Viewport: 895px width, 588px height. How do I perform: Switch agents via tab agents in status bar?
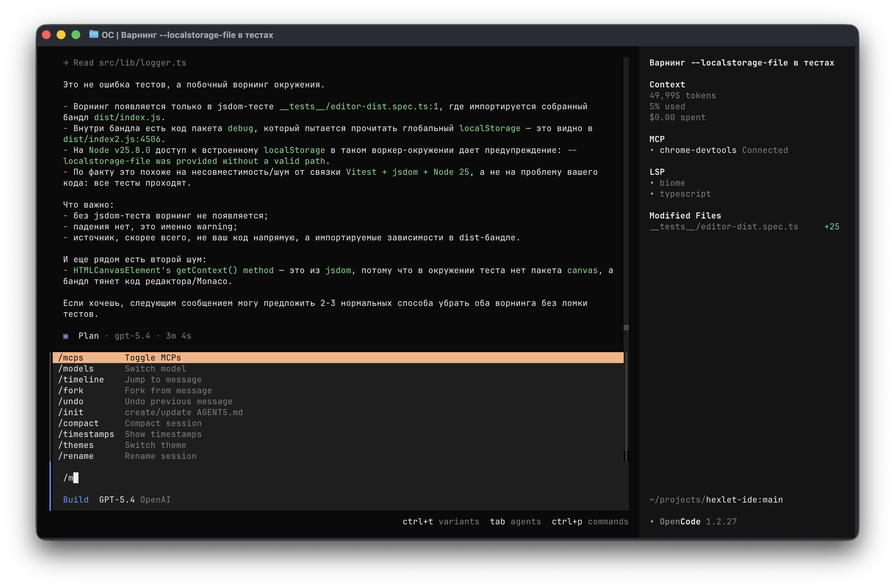coord(515,521)
